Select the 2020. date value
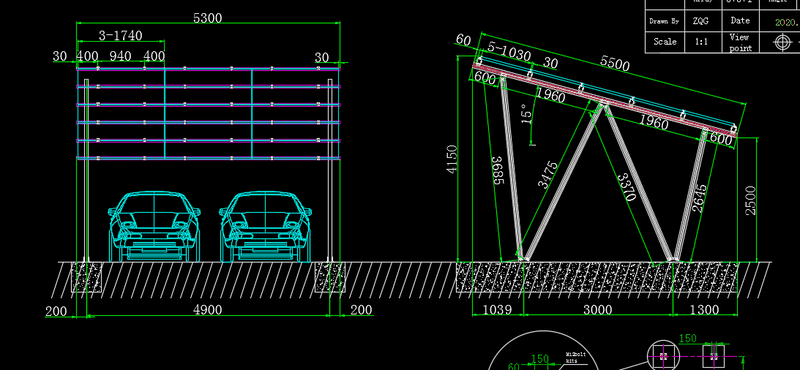This screenshot has height=370, width=800. click(x=786, y=22)
